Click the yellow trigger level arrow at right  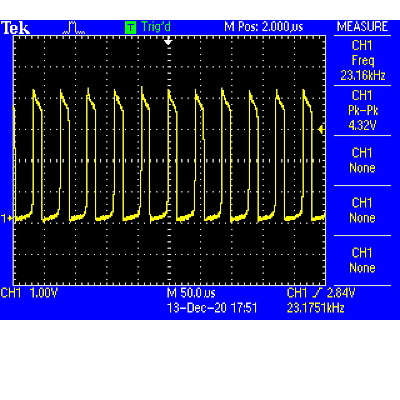coord(321,129)
